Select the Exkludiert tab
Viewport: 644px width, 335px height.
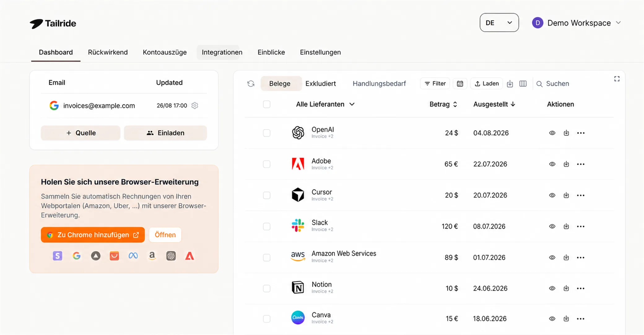tap(320, 84)
